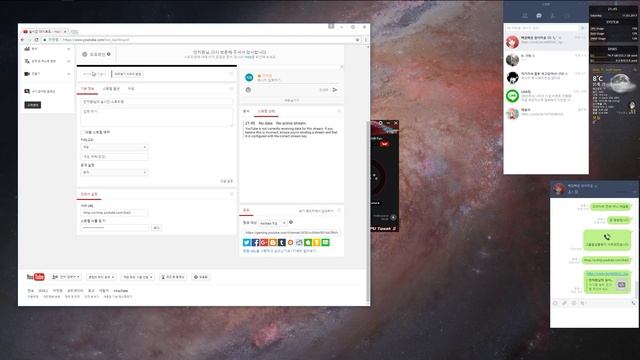Click the share URL field

click(291, 233)
